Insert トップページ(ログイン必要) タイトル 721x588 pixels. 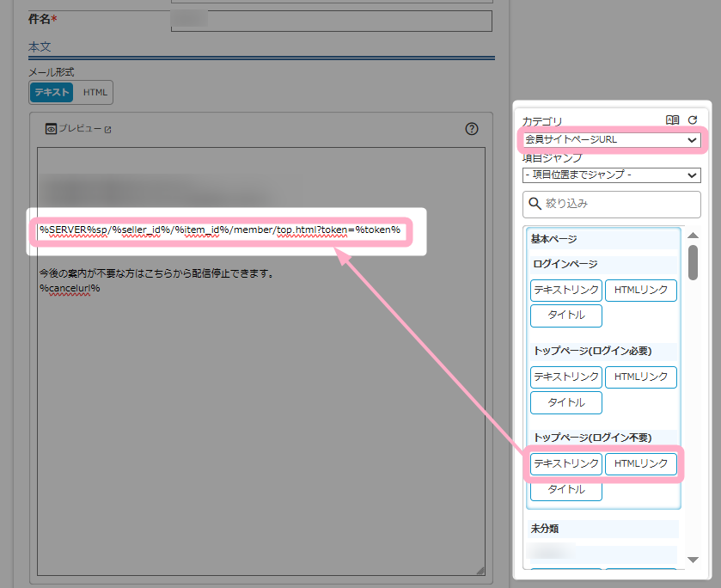click(x=566, y=402)
